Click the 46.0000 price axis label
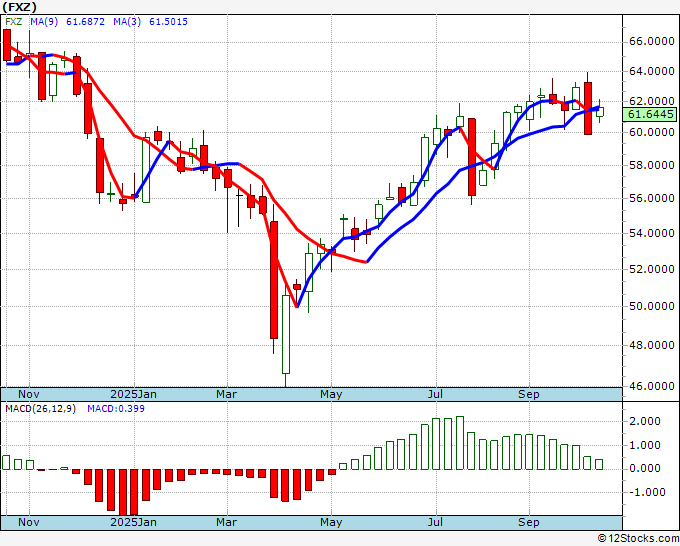The image size is (680, 546). (x=651, y=386)
